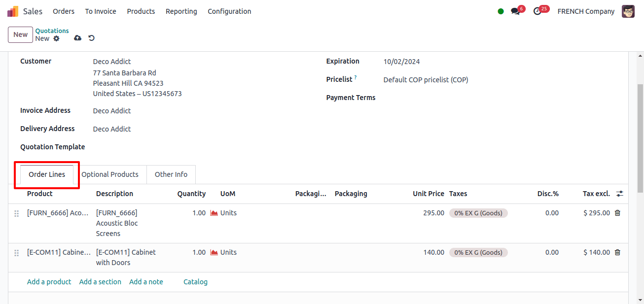This screenshot has width=644, height=304.
Task: Click the quantity 1.00 of FURN_6666 row
Action: 199,213
